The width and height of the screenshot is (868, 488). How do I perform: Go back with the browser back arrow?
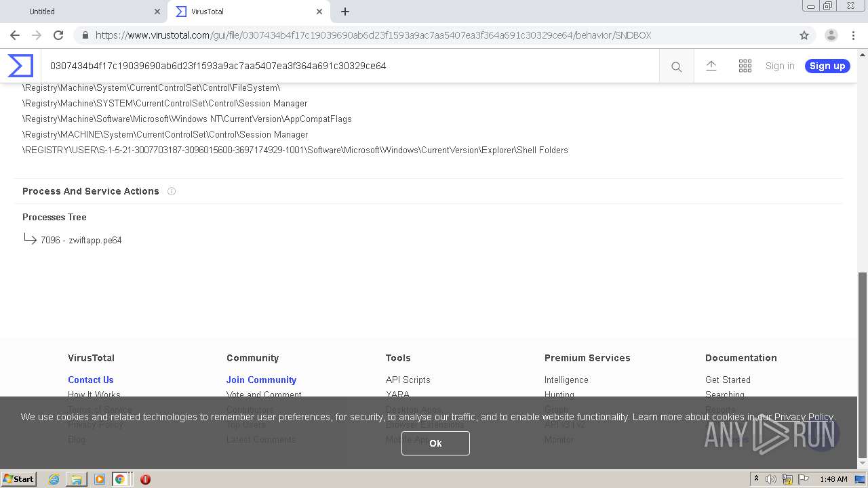[x=15, y=35]
